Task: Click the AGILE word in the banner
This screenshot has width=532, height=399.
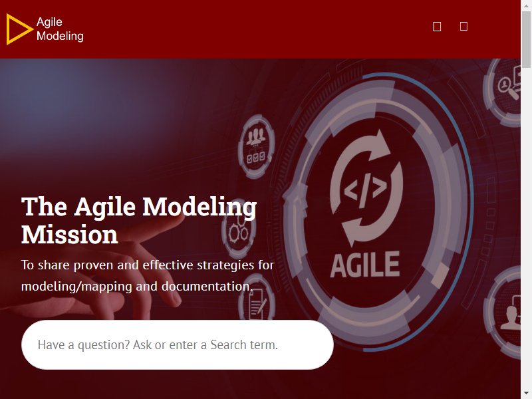Action: [365, 265]
